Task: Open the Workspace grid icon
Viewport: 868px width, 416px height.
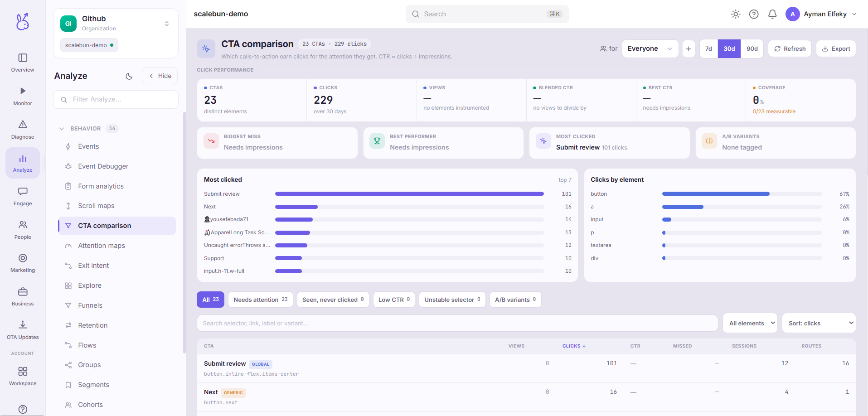Action: tap(23, 371)
